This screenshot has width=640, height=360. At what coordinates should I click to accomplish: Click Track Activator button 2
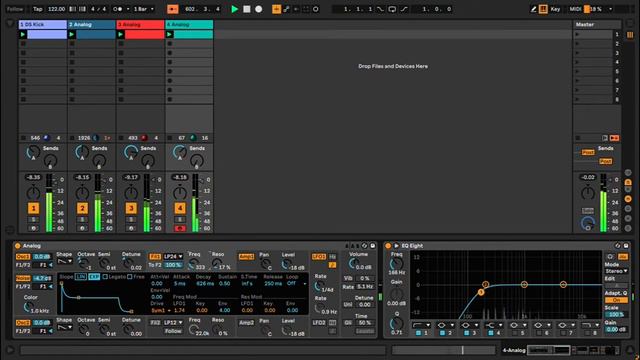[82, 209]
